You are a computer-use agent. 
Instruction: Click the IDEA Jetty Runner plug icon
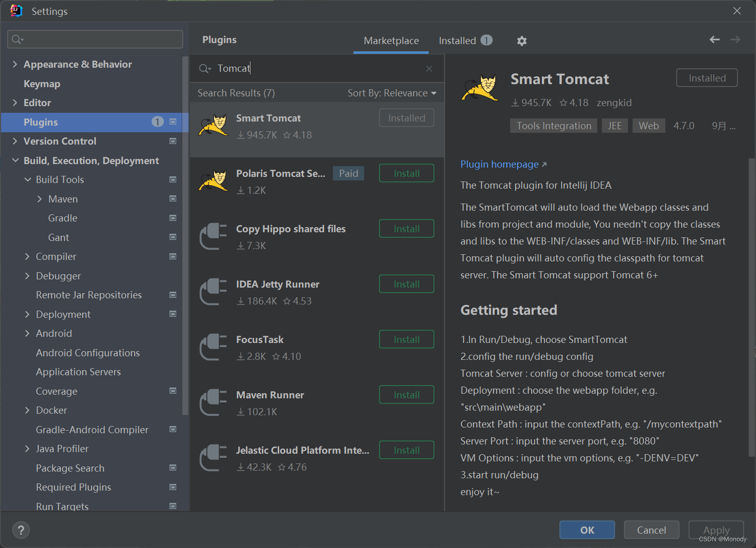pyautogui.click(x=213, y=292)
